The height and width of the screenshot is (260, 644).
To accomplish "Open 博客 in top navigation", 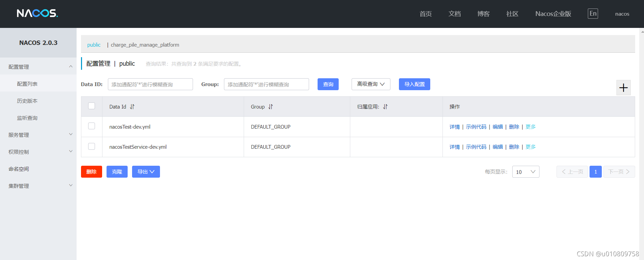I will coord(483,14).
